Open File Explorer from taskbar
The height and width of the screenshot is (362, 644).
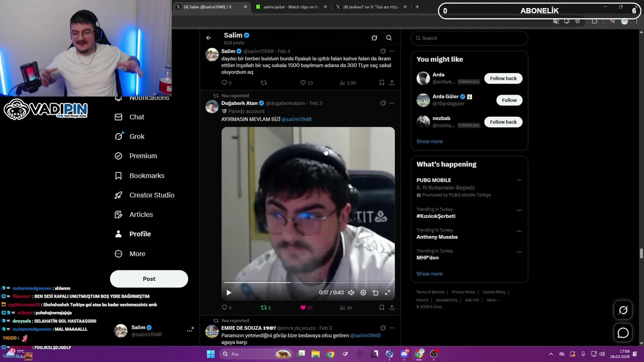[315, 354]
